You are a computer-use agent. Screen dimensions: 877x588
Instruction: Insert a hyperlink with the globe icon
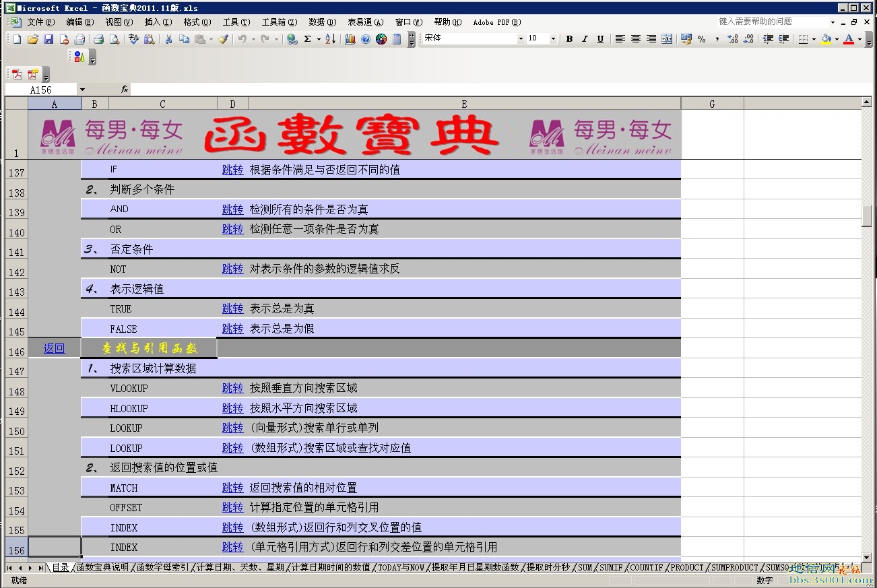292,39
